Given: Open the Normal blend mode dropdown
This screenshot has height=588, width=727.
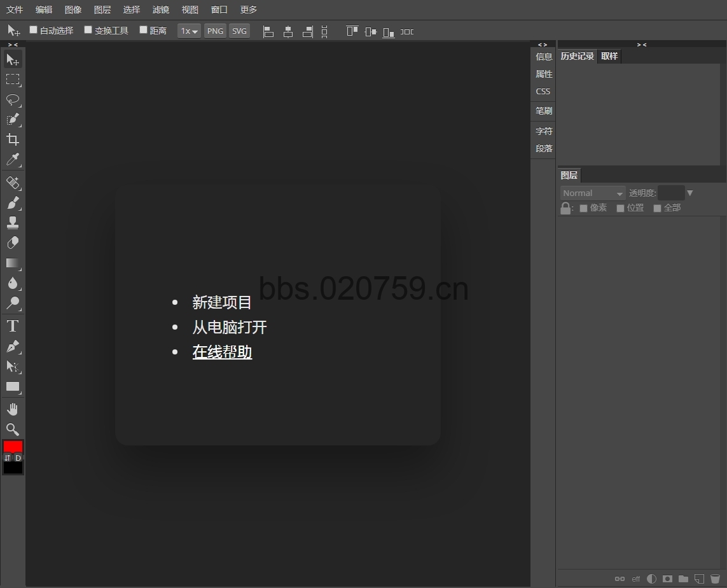Looking at the screenshot, I should point(593,193).
